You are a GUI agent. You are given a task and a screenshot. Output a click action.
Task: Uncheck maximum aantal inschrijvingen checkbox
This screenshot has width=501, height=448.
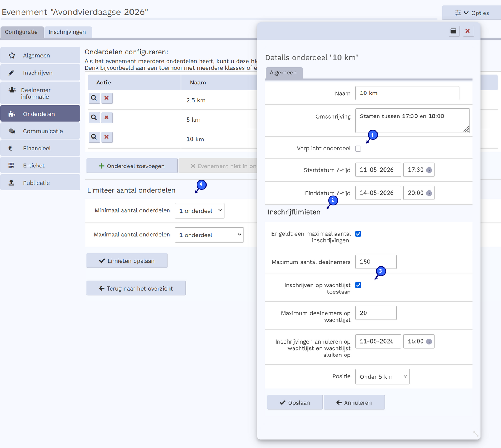[x=358, y=234]
